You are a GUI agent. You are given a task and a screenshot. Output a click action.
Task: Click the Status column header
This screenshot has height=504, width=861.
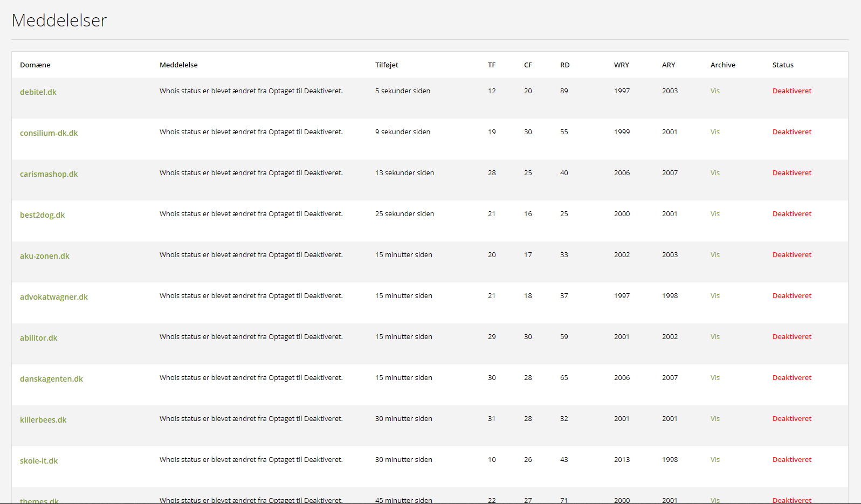(783, 65)
